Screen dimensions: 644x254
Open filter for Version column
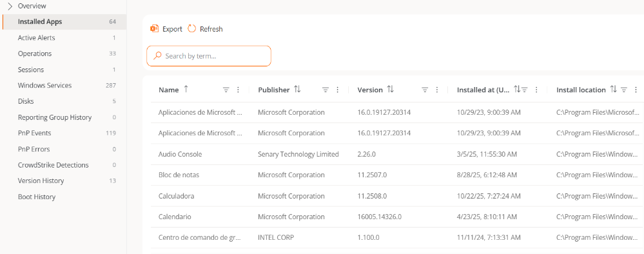tap(425, 90)
